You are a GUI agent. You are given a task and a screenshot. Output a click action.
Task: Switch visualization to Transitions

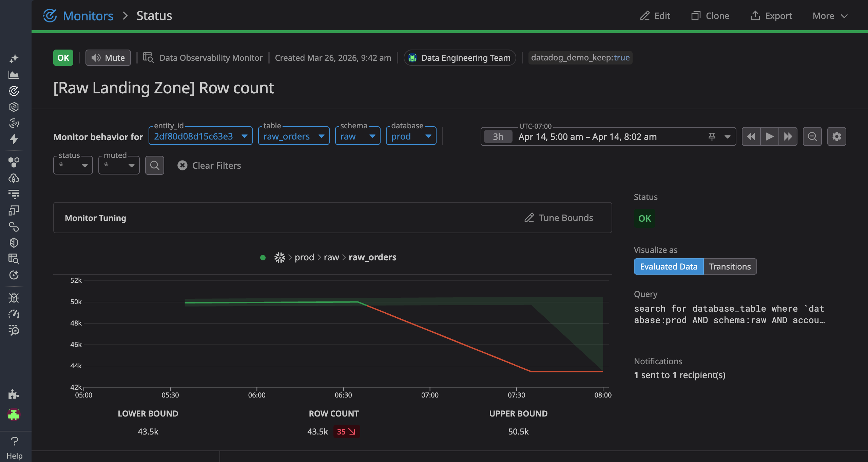(730, 266)
